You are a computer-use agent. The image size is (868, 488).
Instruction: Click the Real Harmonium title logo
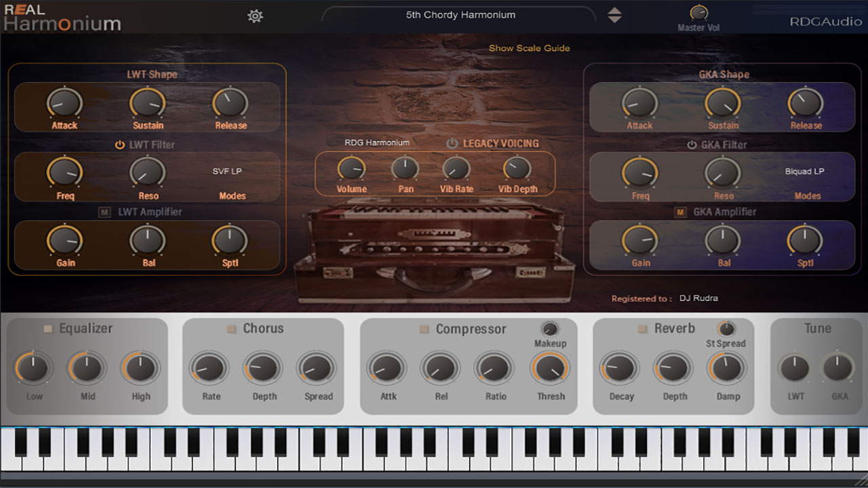coord(62,18)
